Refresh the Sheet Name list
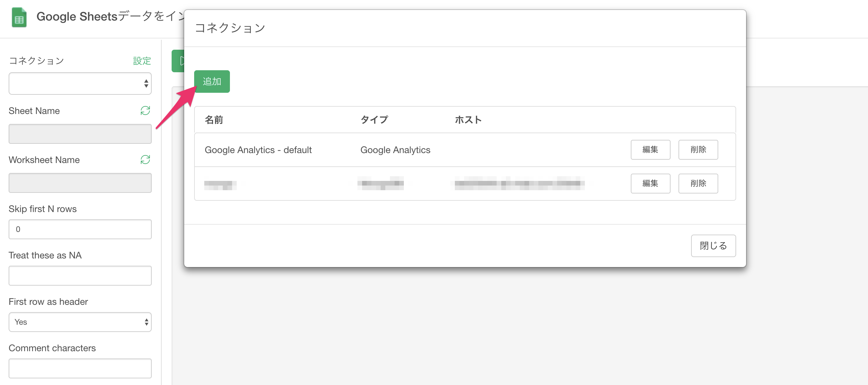The image size is (868, 385). (145, 111)
